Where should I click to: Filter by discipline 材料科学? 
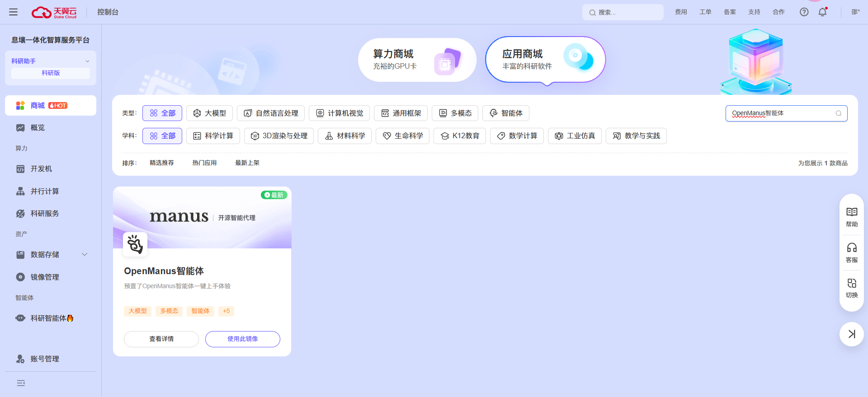[344, 136]
